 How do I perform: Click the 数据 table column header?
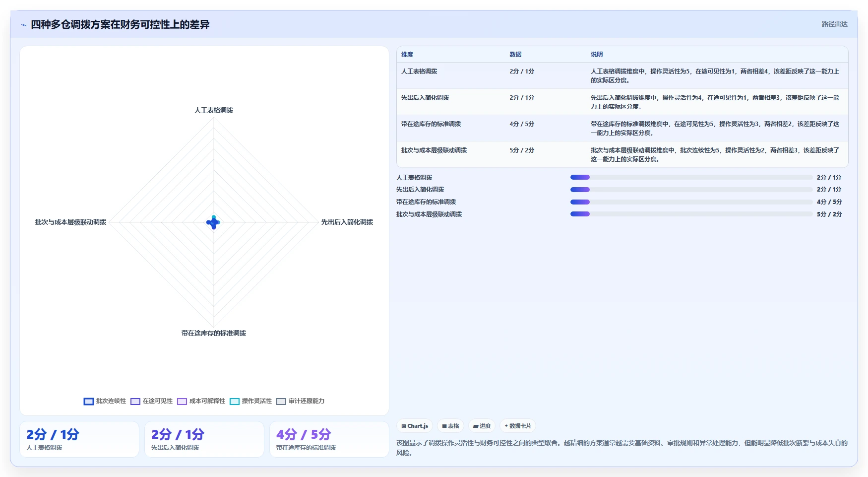(515, 55)
